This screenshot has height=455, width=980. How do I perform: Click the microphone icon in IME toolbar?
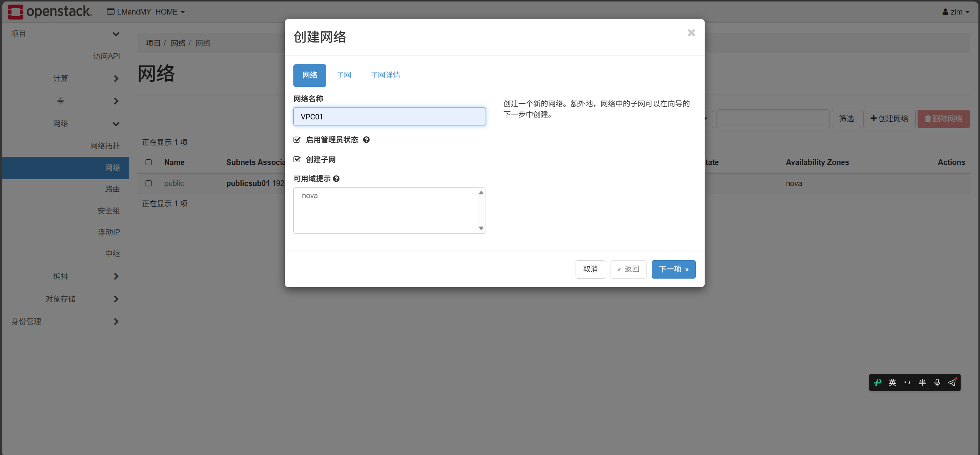click(x=937, y=382)
